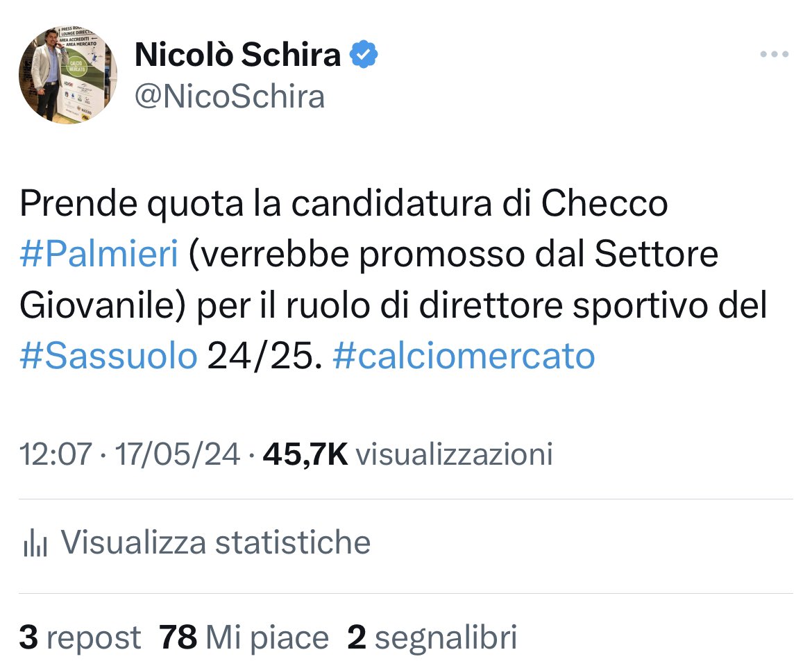Screen dimensions: 812x668
Task: Open the three-dot more options menu
Action: coord(775,54)
